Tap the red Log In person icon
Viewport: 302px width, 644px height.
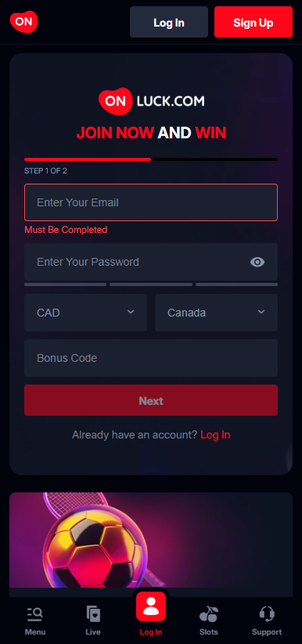point(151,606)
